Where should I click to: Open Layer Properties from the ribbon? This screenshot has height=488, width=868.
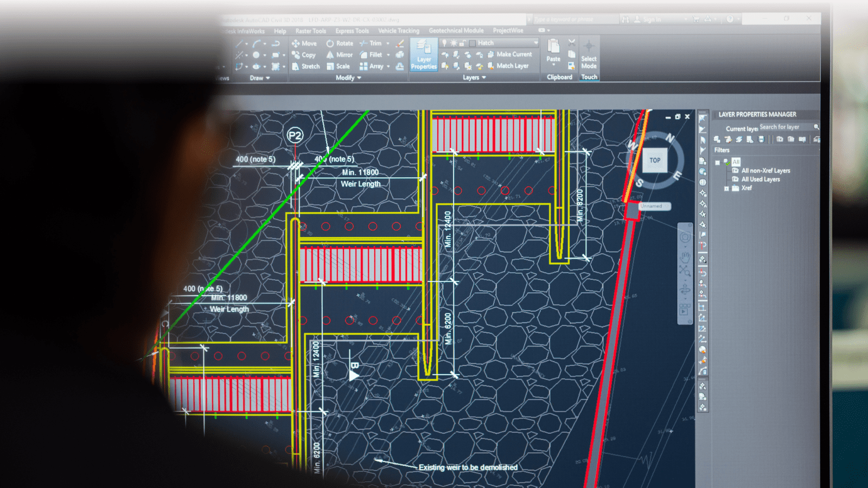[424, 55]
